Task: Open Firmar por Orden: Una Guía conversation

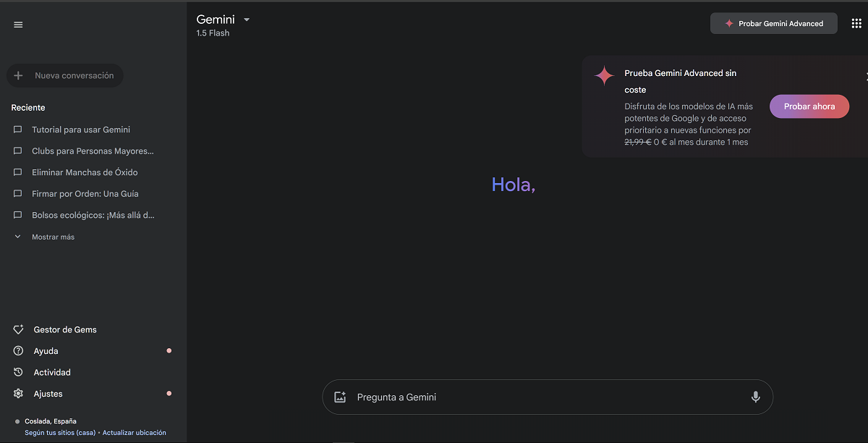Action: (85, 194)
